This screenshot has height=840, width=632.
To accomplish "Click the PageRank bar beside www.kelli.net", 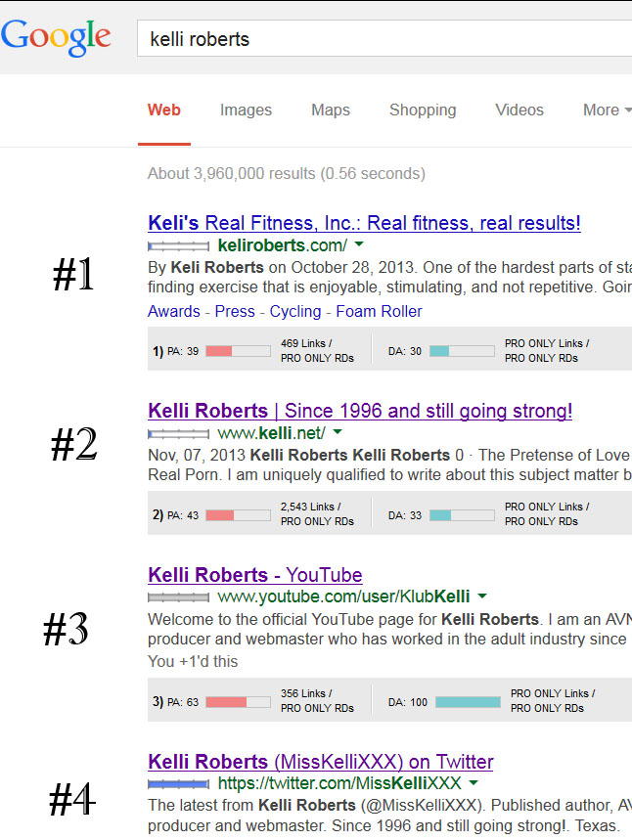I will pos(178,434).
